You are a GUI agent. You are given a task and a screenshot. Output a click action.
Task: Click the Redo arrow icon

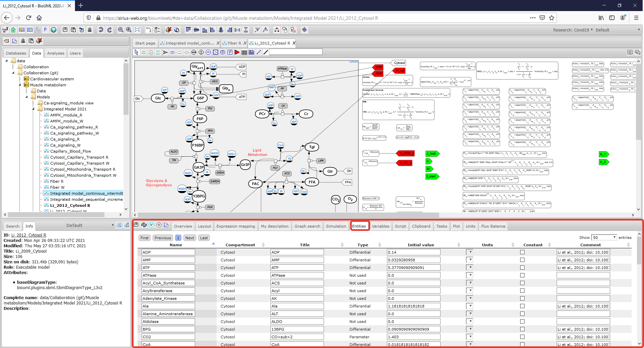(109, 30)
